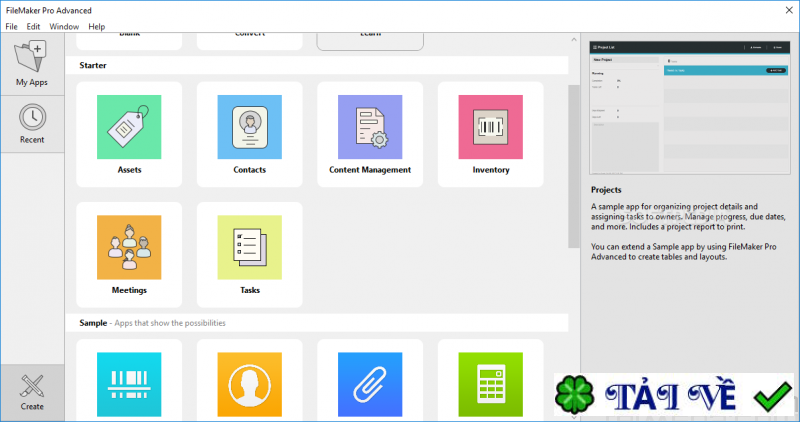Click the partially hidden Learn button
Viewport: 800px width, 422px height.
point(370,42)
